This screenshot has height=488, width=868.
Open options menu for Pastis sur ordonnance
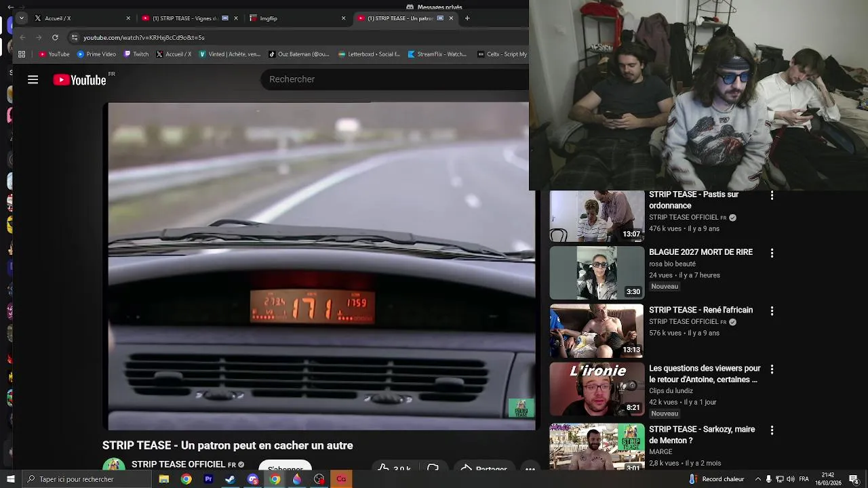772,195
